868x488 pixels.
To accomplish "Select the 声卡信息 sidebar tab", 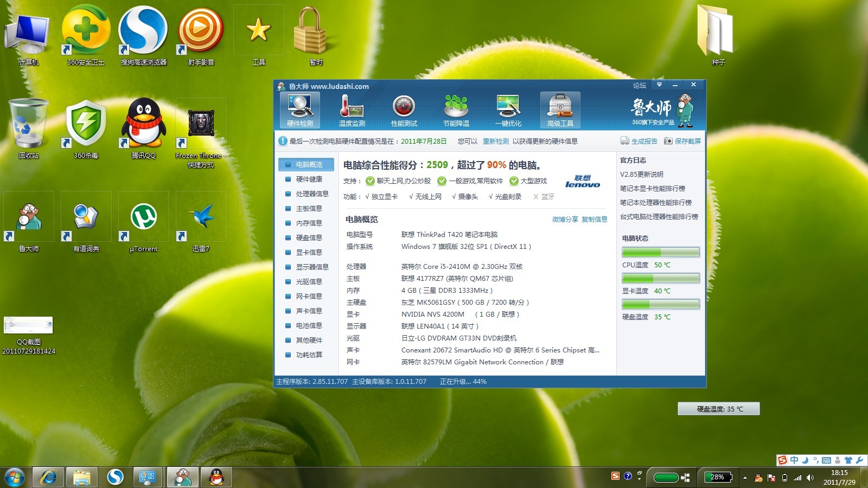I will 306,311.
